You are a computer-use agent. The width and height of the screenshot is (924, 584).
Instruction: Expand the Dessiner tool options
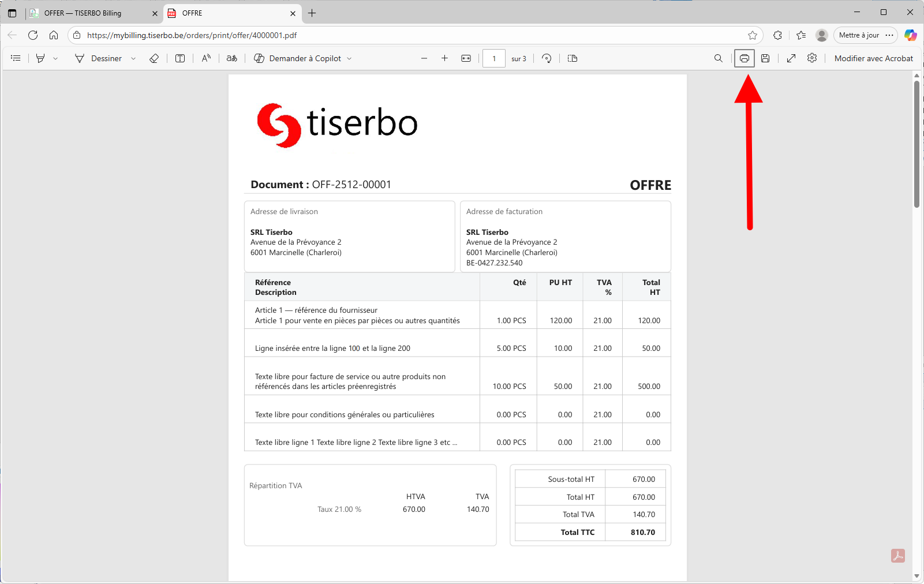133,58
